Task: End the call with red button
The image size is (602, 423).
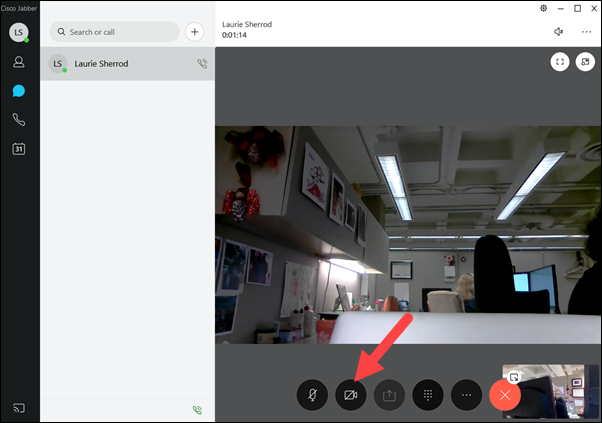Action: (505, 395)
